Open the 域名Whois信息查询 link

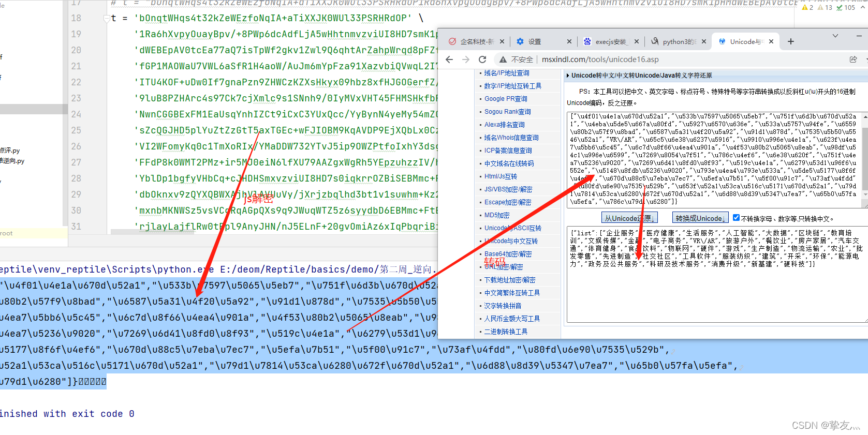[x=511, y=138]
